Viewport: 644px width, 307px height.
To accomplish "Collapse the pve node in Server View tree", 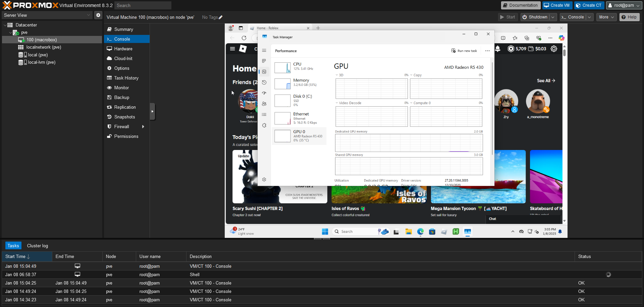I will [10, 32].
